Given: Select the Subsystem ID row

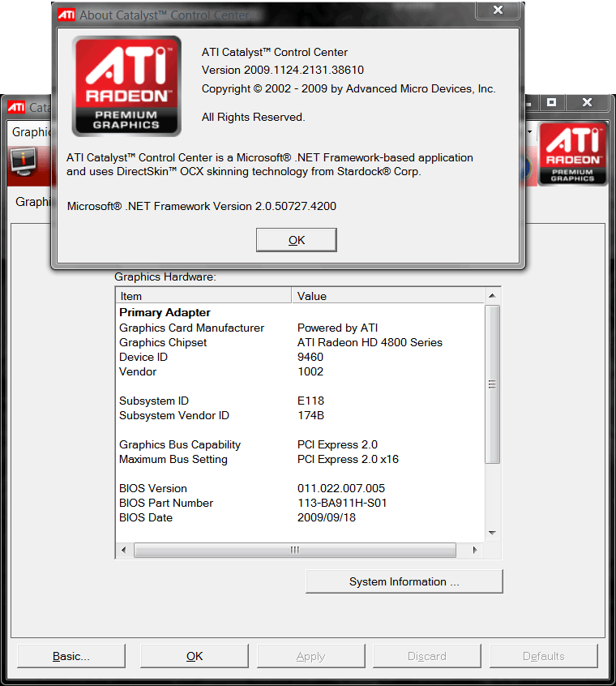Looking at the screenshot, I should tap(300, 401).
